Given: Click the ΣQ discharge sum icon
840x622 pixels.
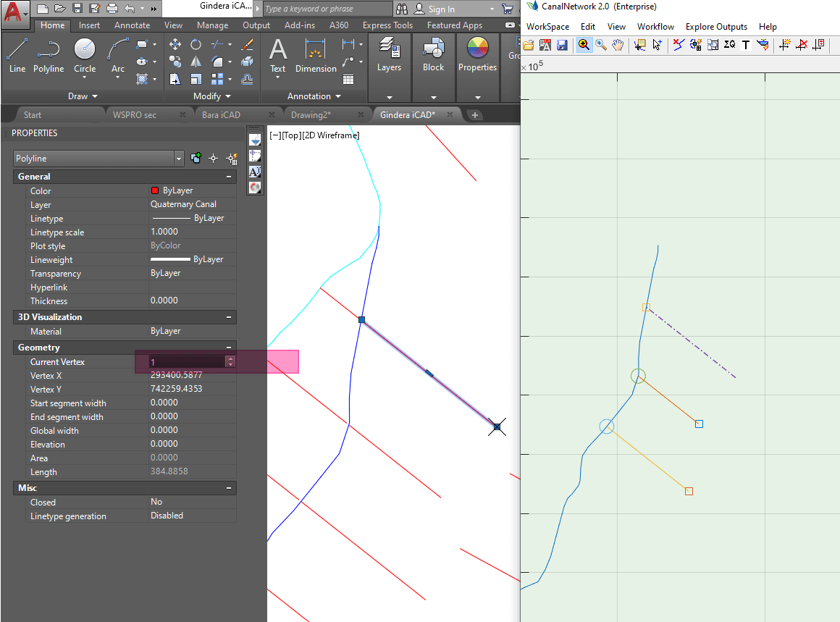Looking at the screenshot, I should click(x=729, y=45).
